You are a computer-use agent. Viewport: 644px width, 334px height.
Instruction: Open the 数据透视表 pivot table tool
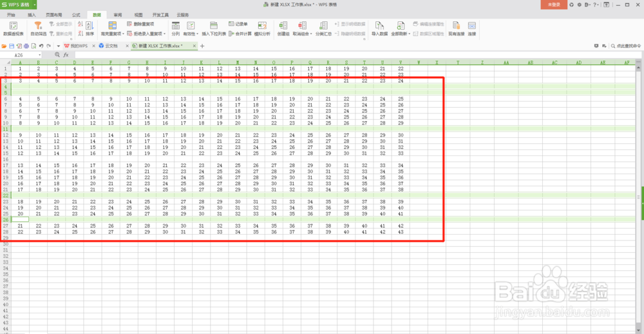point(13,29)
